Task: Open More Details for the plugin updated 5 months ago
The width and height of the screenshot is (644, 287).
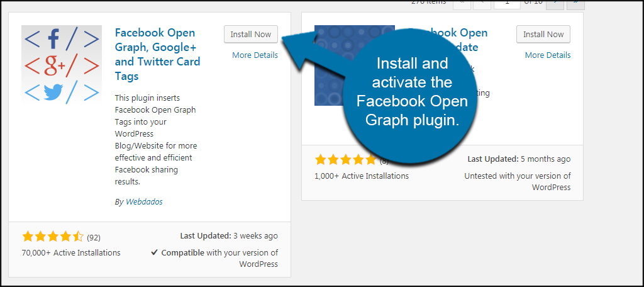Action: (548, 55)
